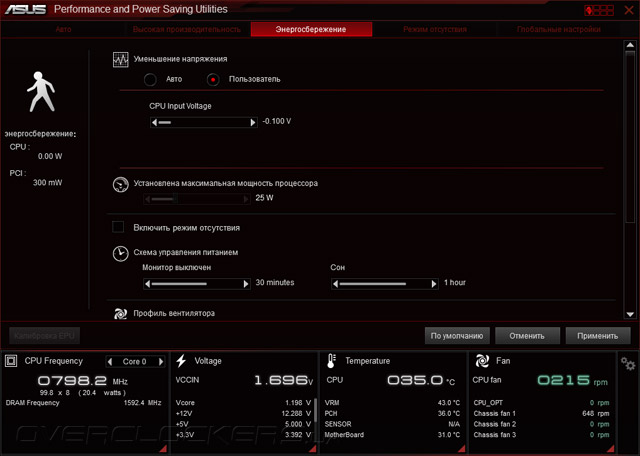The width and height of the screenshot is (640, 456).
Task: Click the Калибровка EPU button
Action: point(44,336)
